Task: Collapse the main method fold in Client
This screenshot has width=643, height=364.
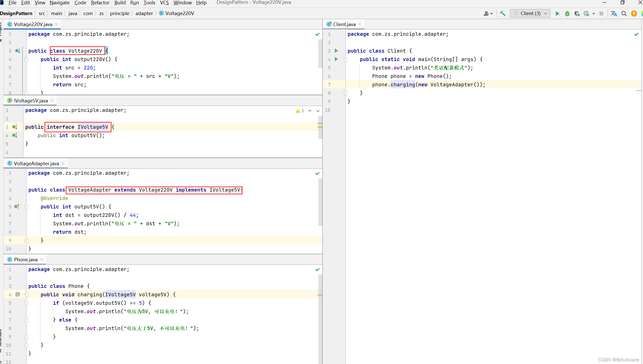Action: pyautogui.click(x=346, y=59)
